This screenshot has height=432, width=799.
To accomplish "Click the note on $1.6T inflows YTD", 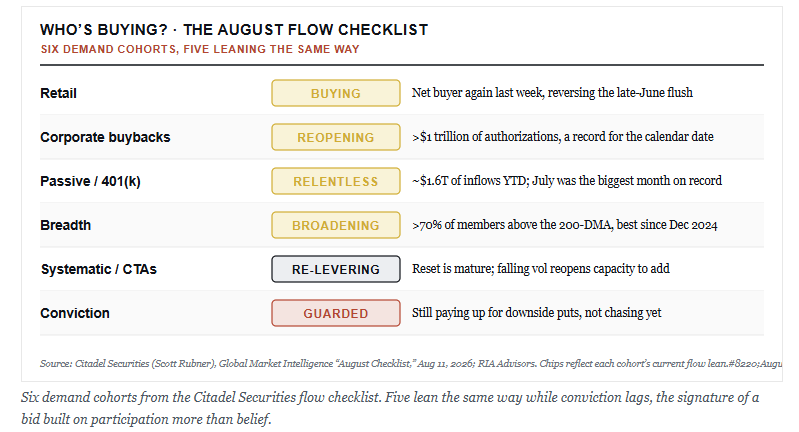I will (x=567, y=181).
